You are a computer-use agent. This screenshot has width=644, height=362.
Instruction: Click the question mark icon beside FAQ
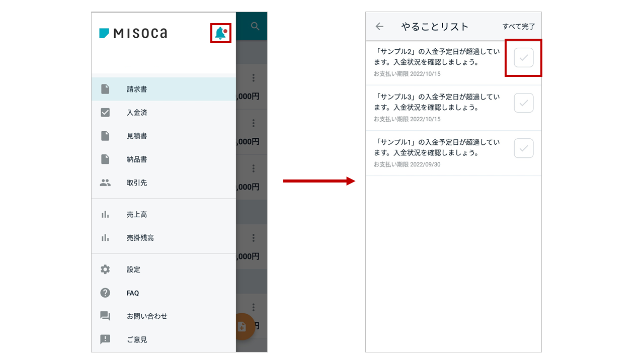pyautogui.click(x=105, y=293)
